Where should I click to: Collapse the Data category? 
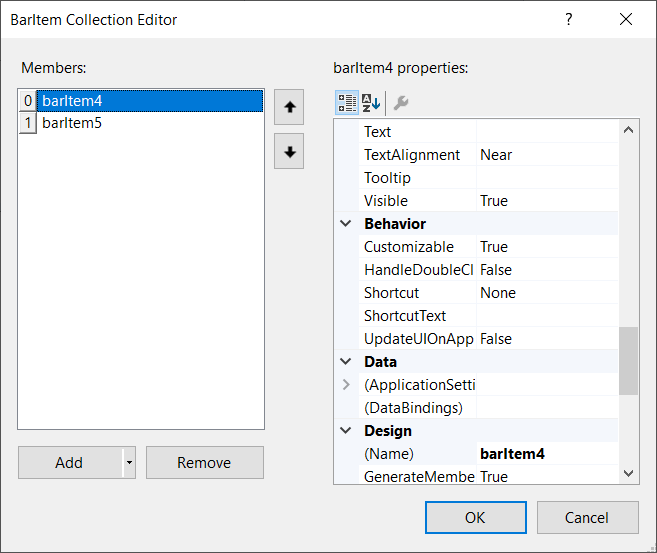point(346,362)
